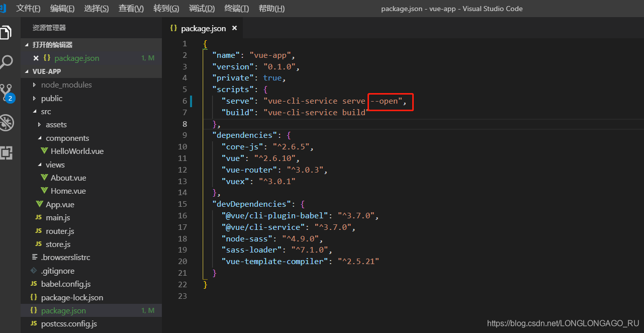Screen dimensions: 644x333
Task: Open the 编辑(E) menu
Action: point(62,9)
